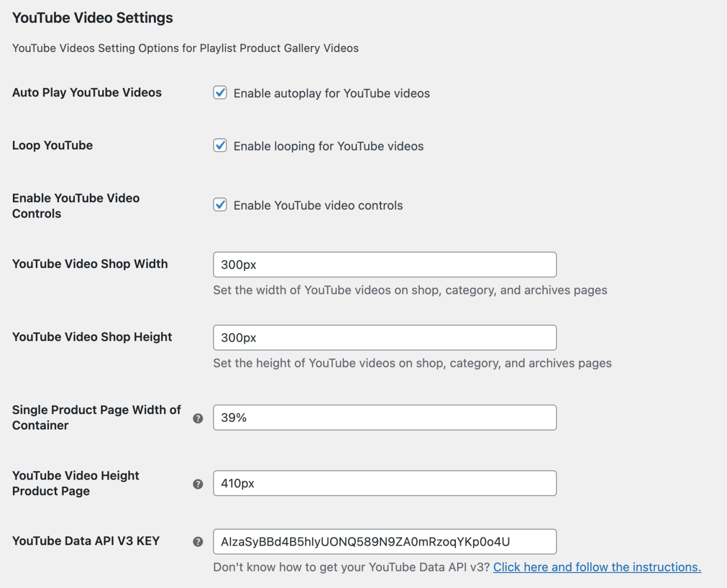Disable autoplay for YouTube videos
This screenshot has height=588, width=727.
pos(220,93)
